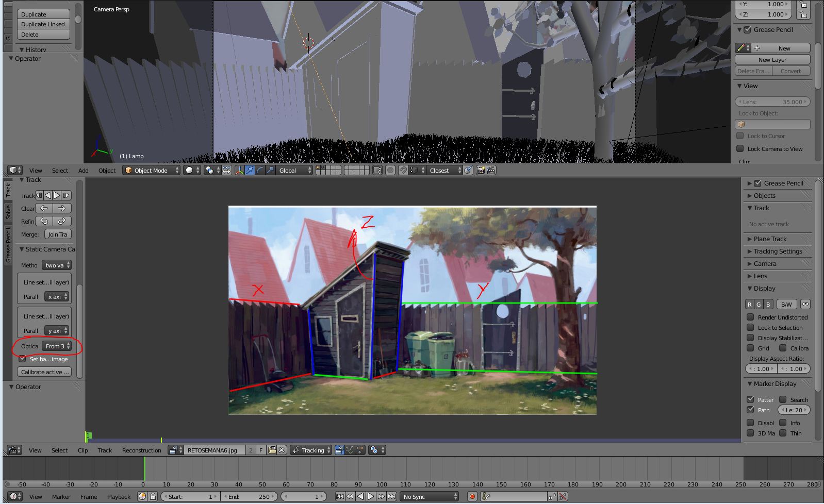Toggle Set background image checkbox
The image size is (824, 504).
click(22, 359)
